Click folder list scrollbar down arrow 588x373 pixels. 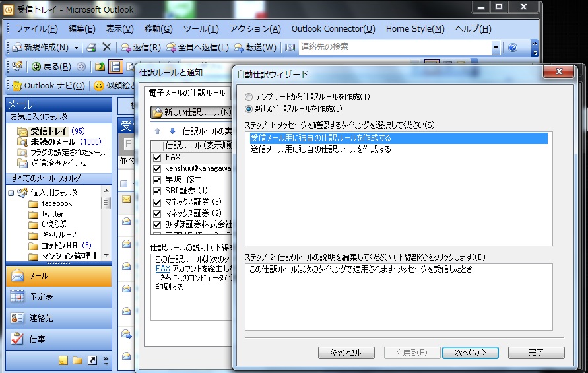point(106,255)
